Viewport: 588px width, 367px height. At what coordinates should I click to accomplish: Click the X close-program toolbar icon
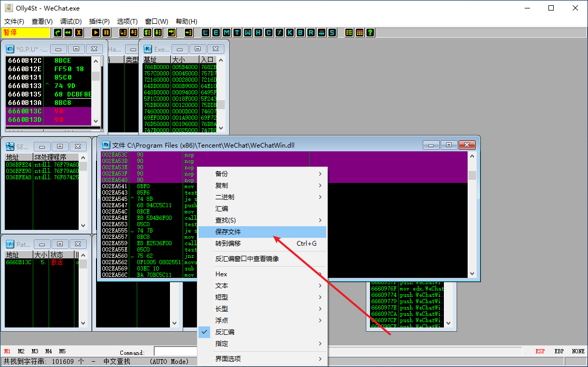click(79, 33)
